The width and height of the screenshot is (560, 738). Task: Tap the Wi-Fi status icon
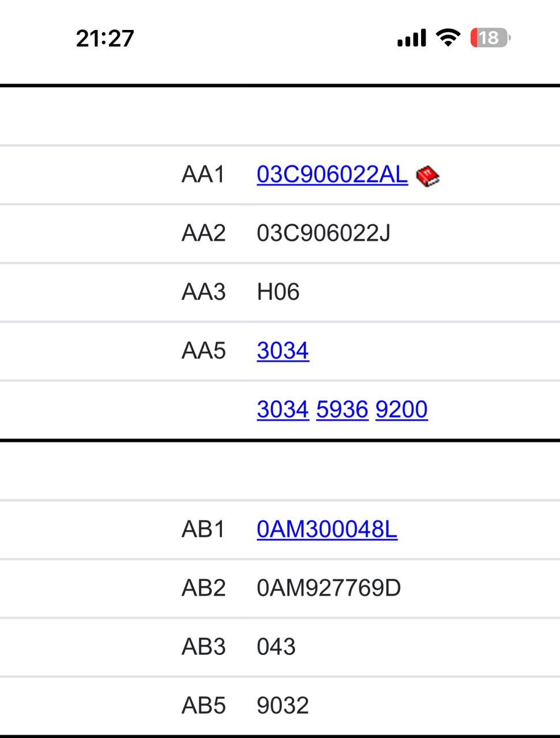pyautogui.click(x=448, y=37)
